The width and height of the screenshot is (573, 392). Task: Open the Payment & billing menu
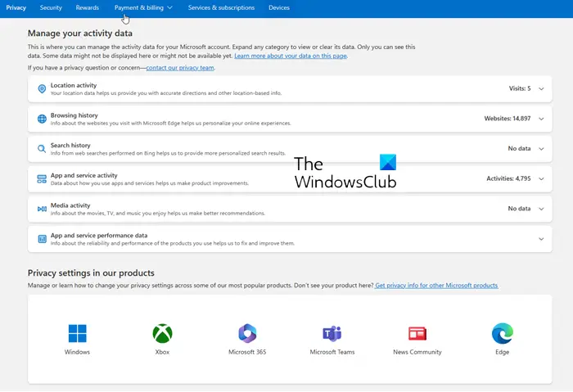click(x=143, y=7)
